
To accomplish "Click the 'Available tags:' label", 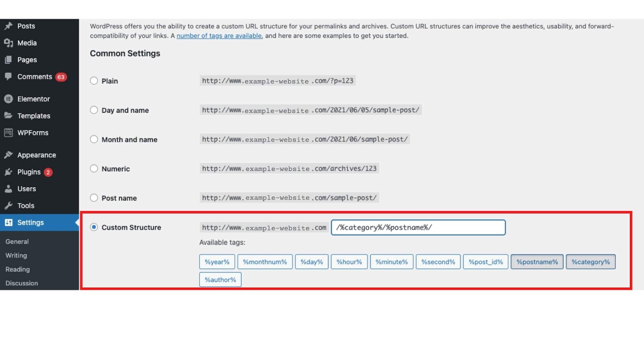I will coord(222,243).
